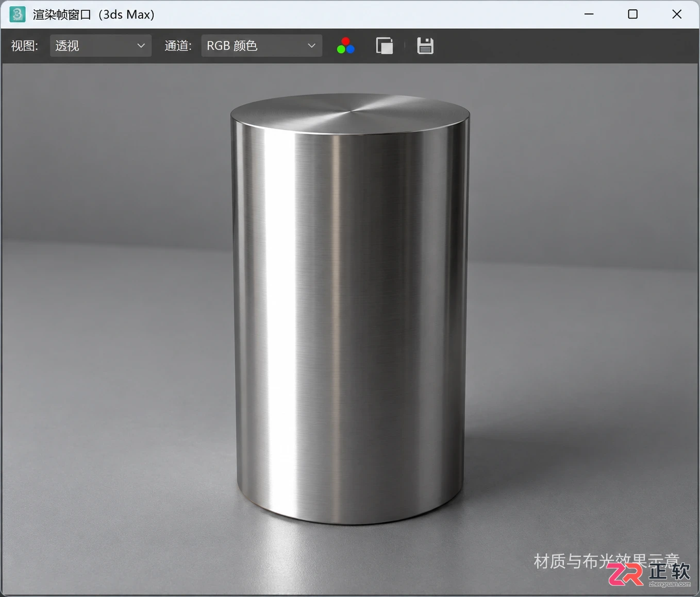Open the 视图 dropdown showing 透视

pyautogui.click(x=101, y=46)
